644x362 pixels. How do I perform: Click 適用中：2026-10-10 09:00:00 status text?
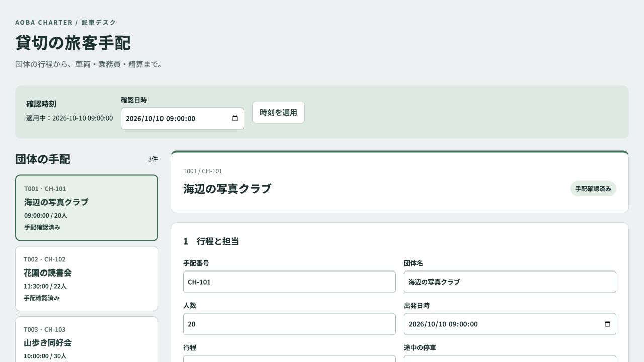coord(69,118)
